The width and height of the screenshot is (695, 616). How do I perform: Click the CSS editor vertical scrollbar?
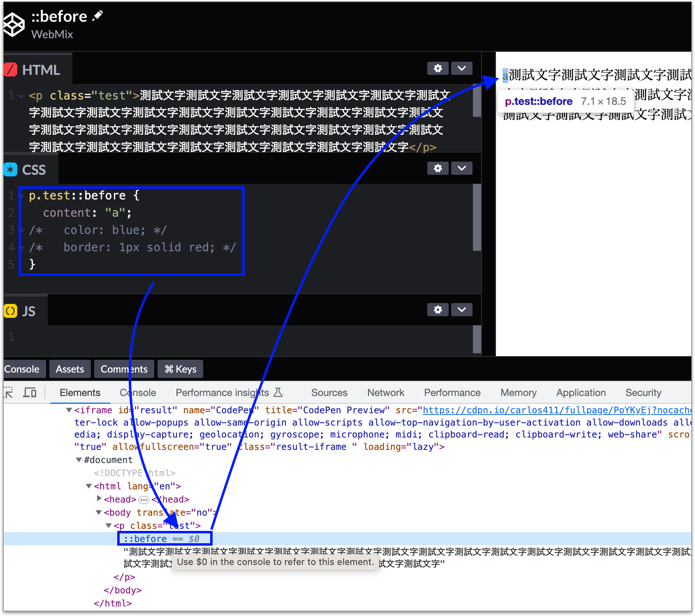tap(477, 217)
